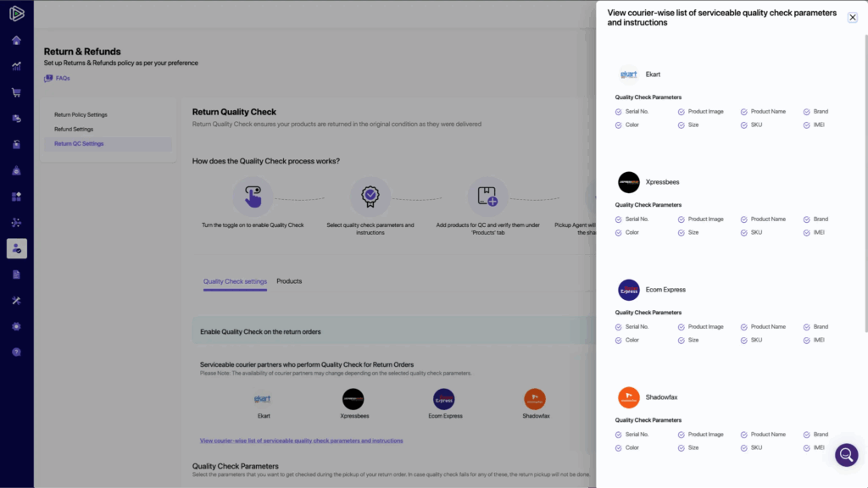868x488 pixels.
Task: Open the analytics chart icon in sidebar
Action: (x=16, y=66)
